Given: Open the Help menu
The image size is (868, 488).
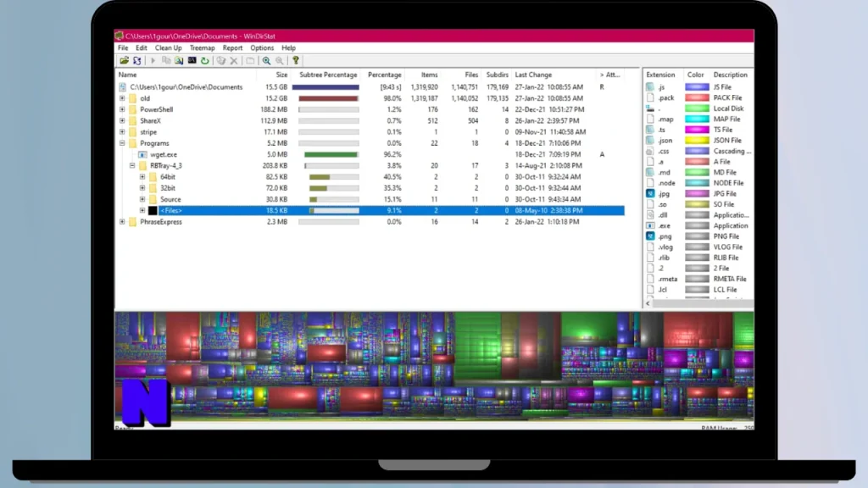Looking at the screenshot, I should (x=288, y=48).
